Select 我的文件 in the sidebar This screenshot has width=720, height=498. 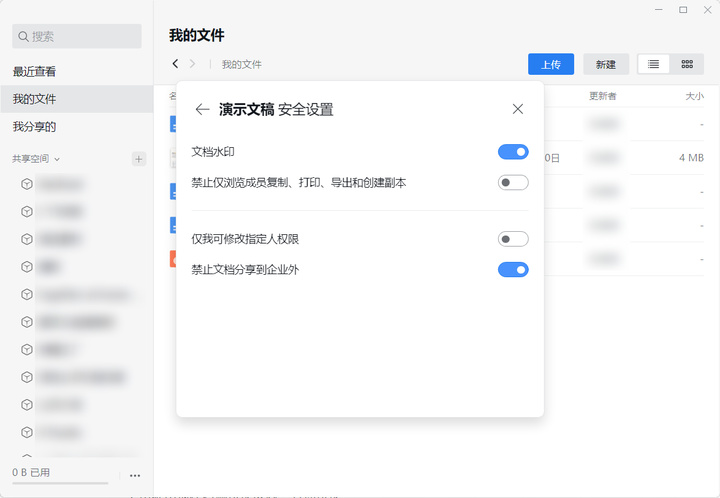[x=76, y=99]
